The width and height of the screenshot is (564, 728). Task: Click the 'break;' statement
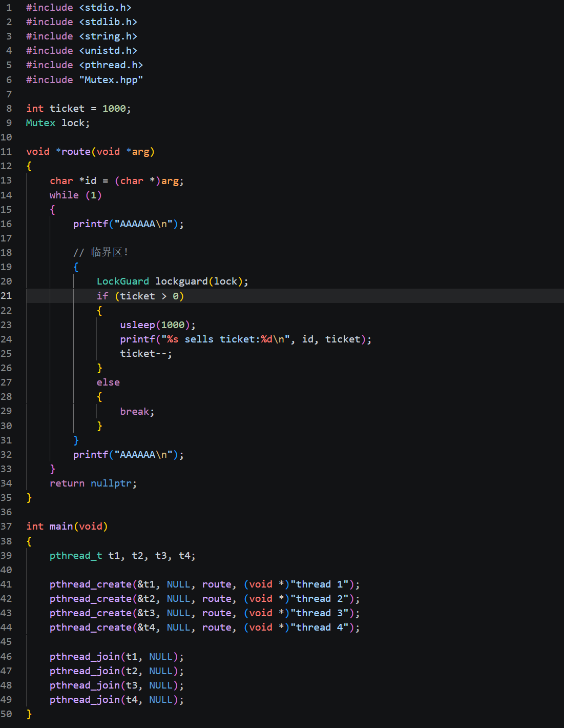click(137, 412)
